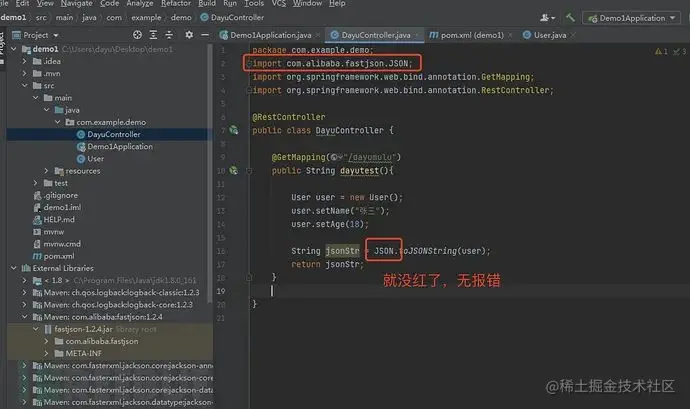
Task: Open the Window menu
Action: (307, 4)
